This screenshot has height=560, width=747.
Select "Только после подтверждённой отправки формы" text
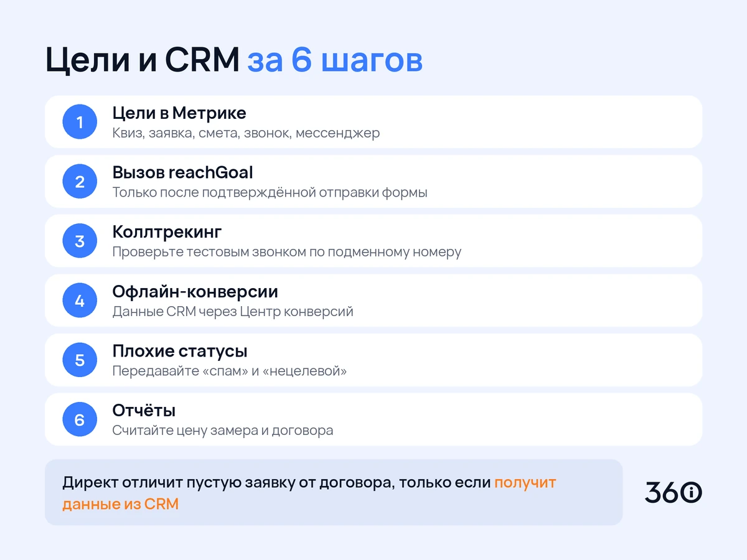tap(270, 192)
